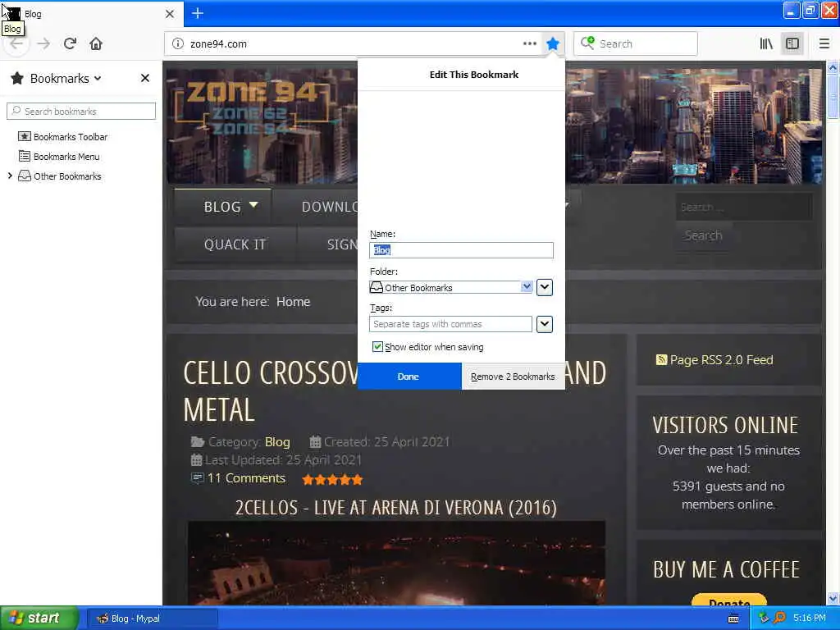Screen dimensions: 840x630
Task: Open the Windows start button
Action: point(39,619)
